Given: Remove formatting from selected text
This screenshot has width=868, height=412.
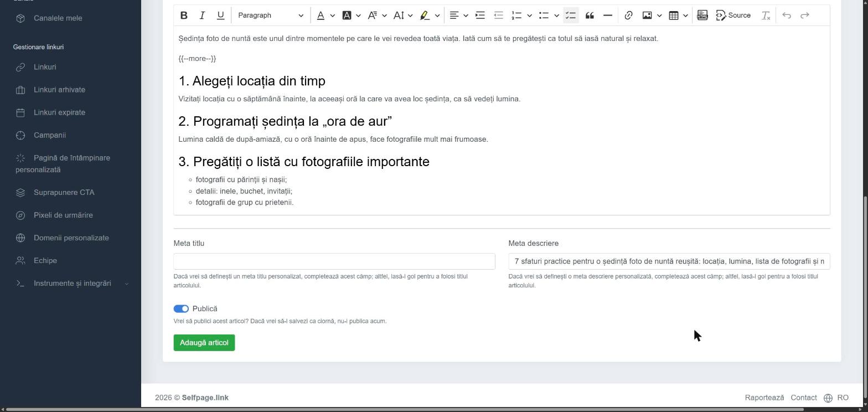Looking at the screenshot, I should [x=766, y=16].
